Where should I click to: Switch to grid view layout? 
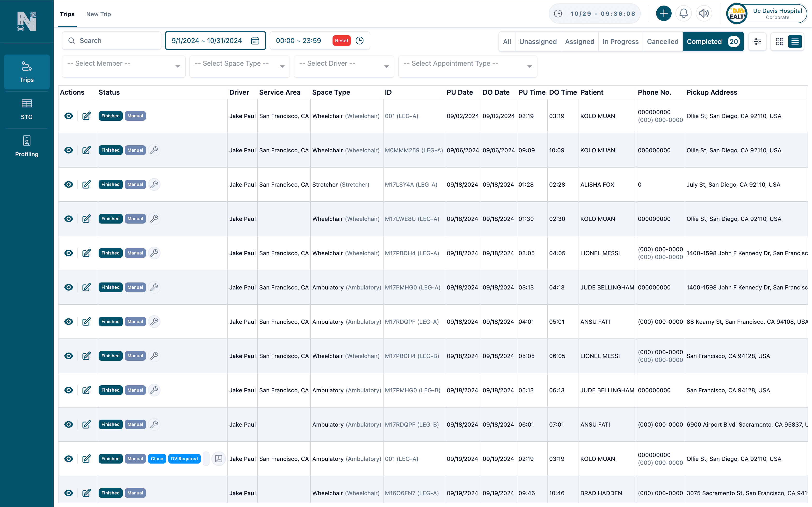pos(780,41)
